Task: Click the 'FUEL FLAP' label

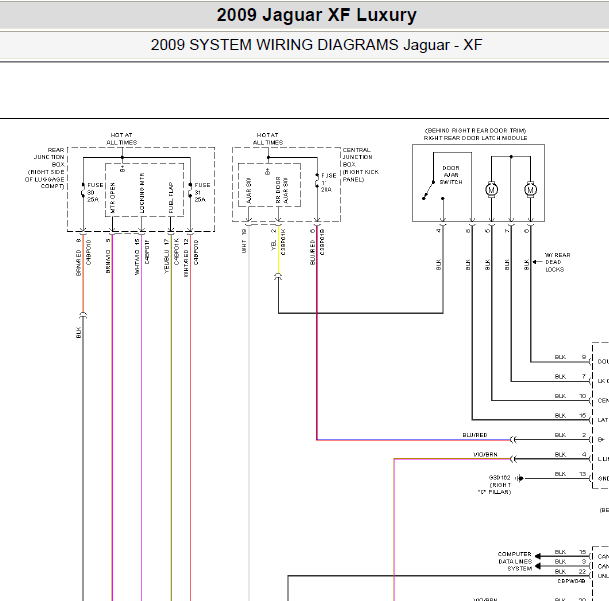Action: (171, 197)
